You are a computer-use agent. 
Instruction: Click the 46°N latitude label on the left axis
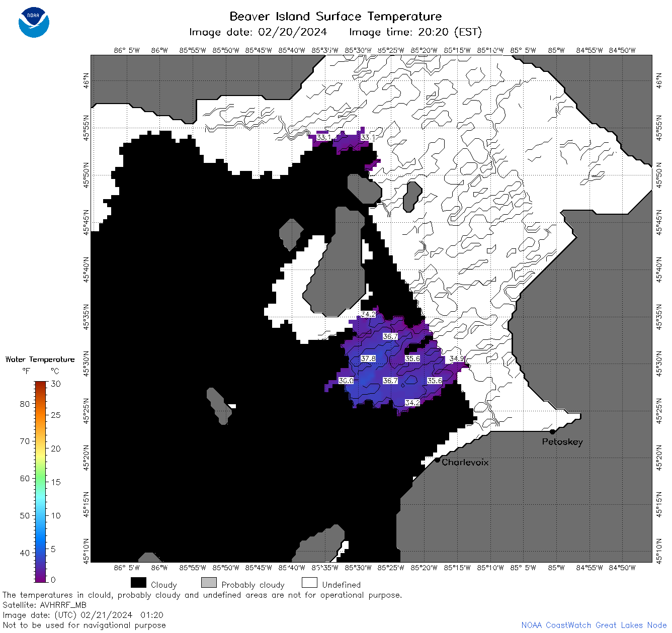[x=87, y=80]
